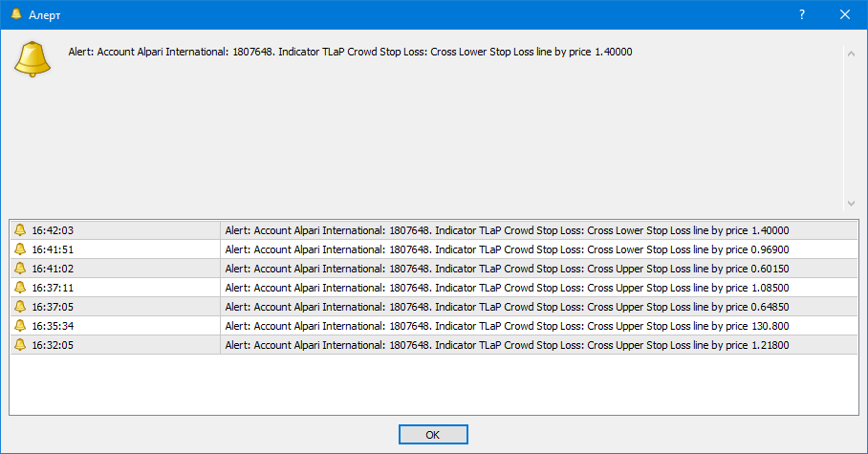Click the bell icon in the 16:35:34 row
Image resolution: width=868 pixels, height=454 pixels.
point(20,326)
